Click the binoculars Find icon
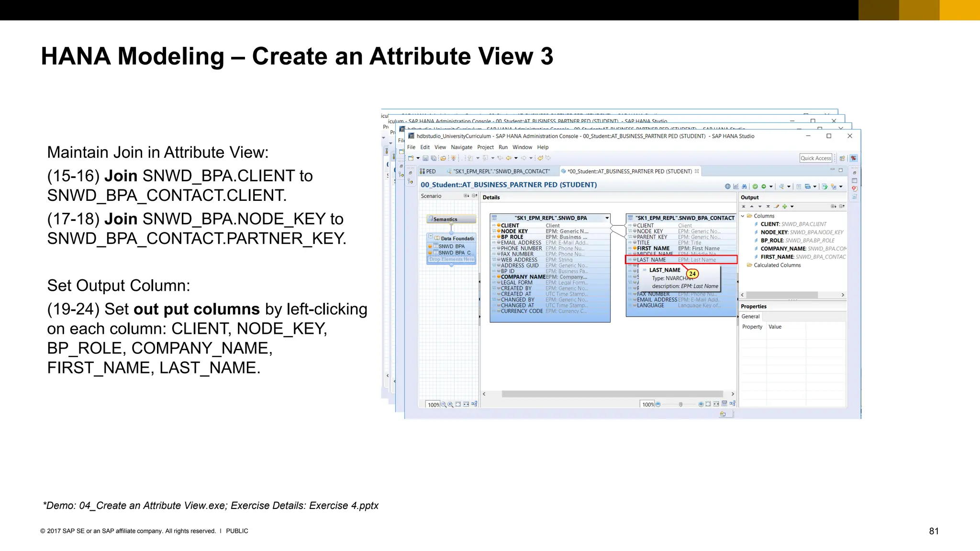980x551 pixels. [744, 187]
